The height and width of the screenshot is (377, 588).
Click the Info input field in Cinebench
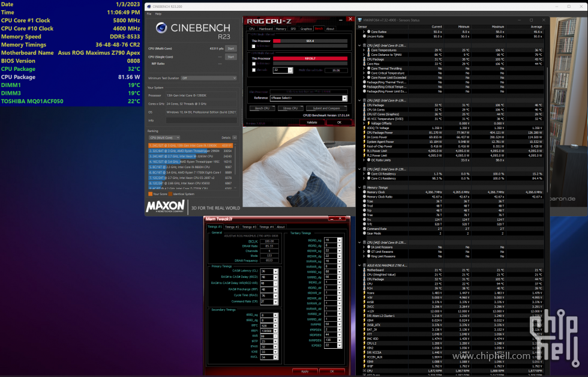202,121
